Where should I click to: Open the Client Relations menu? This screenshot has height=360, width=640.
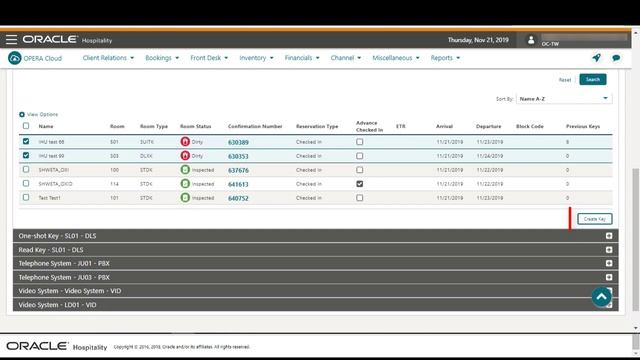tap(108, 58)
